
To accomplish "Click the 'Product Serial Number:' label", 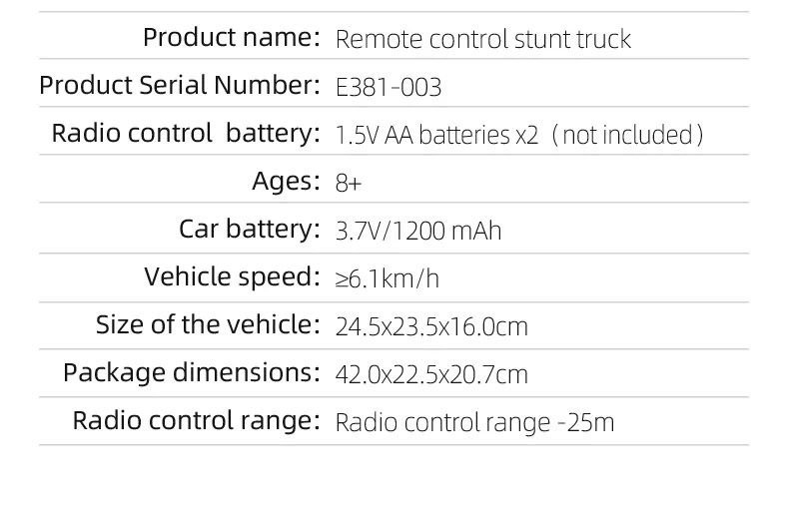I will (180, 85).
